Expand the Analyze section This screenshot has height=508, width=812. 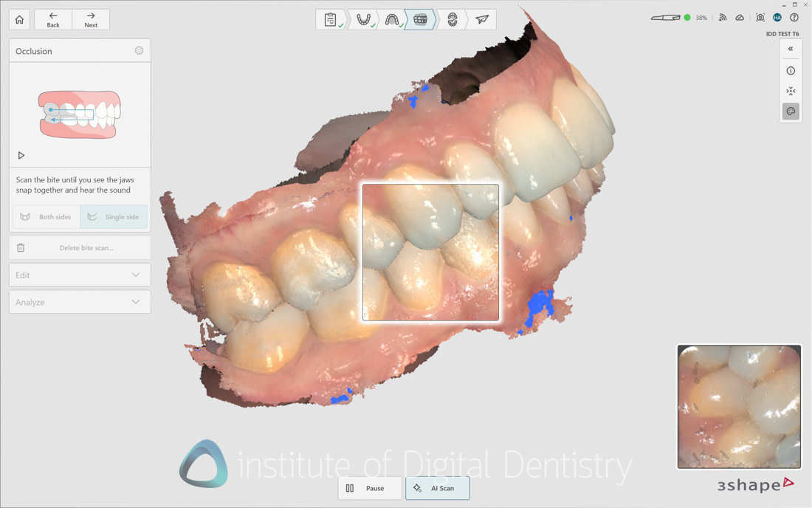point(79,301)
